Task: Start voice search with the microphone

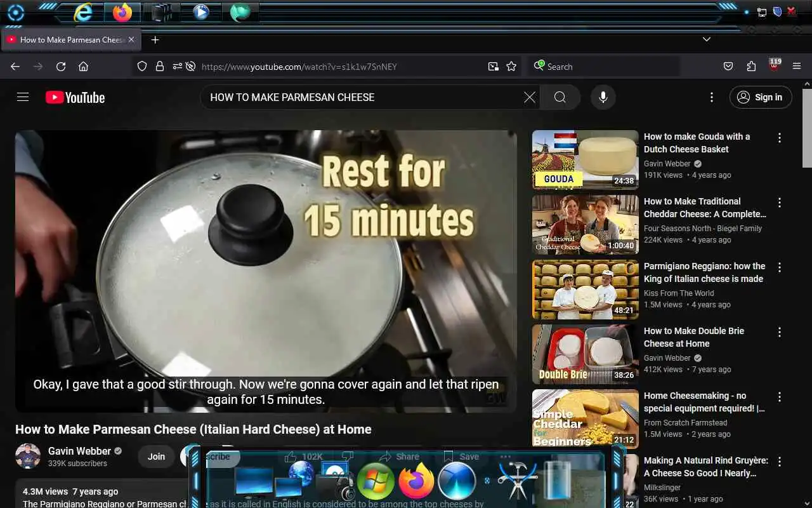Action: [x=603, y=97]
